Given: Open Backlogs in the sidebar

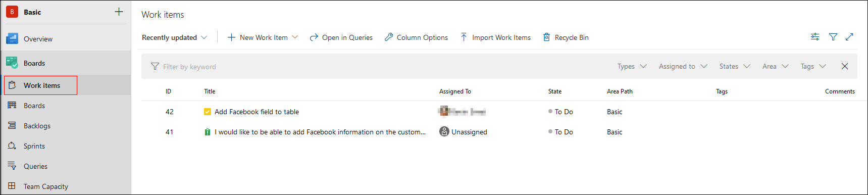Looking at the screenshot, I should click(37, 126).
